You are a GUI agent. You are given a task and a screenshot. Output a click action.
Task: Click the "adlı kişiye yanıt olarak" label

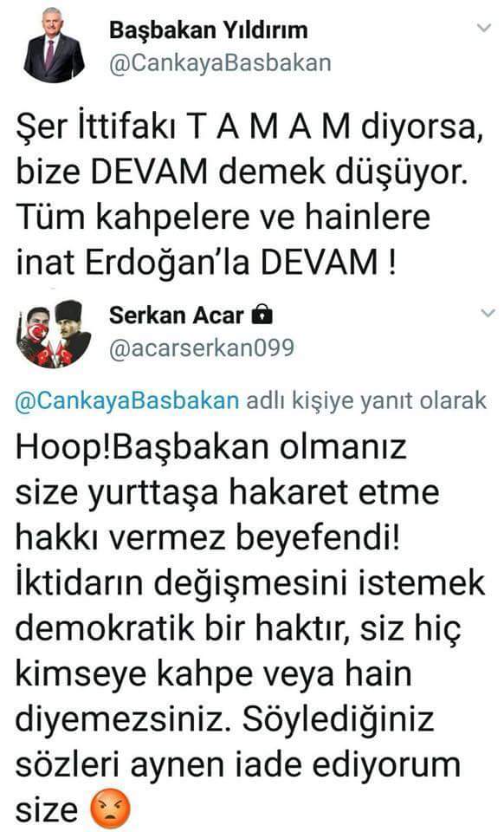[366, 400]
